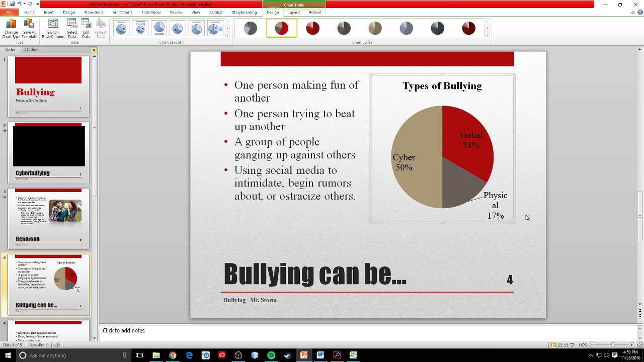Open Change Chart Type dialog

[11, 28]
